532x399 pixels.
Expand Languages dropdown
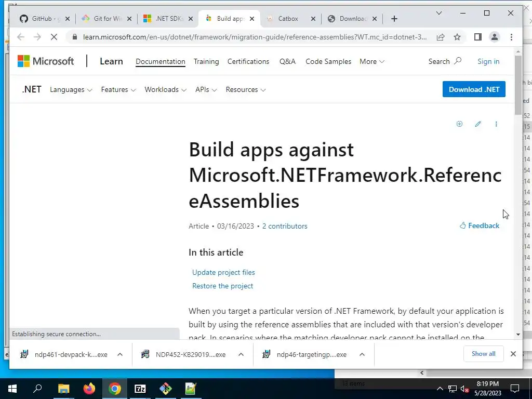click(71, 89)
